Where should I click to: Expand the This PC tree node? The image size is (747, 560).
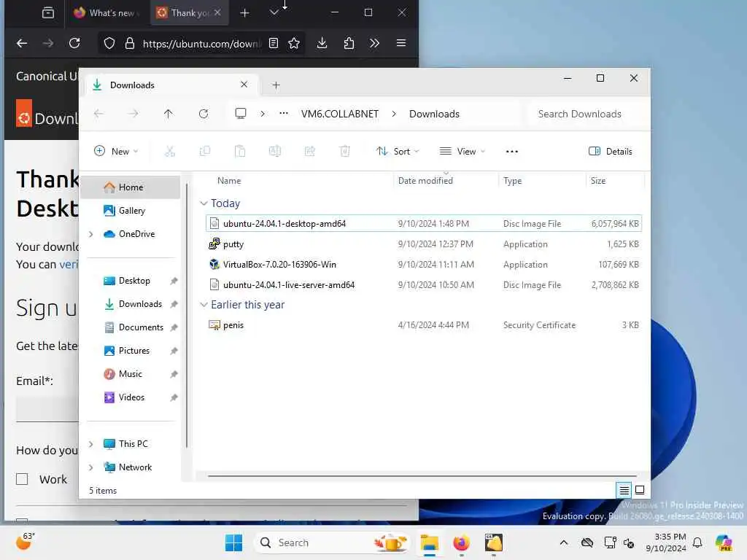pyautogui.click(x=91, y=444)
